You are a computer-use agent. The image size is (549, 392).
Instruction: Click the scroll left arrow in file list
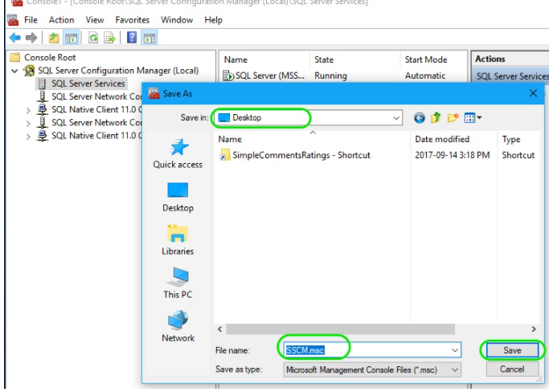click(219, 329)
